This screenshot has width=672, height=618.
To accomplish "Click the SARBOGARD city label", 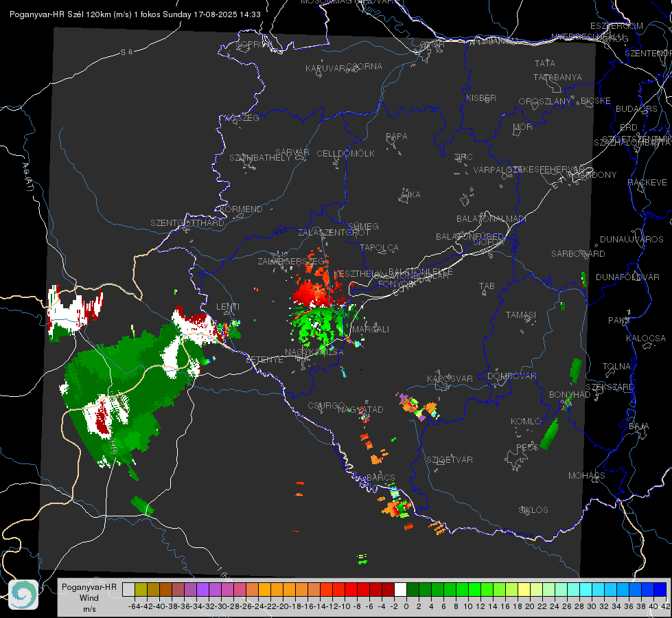I will point(578,254).
